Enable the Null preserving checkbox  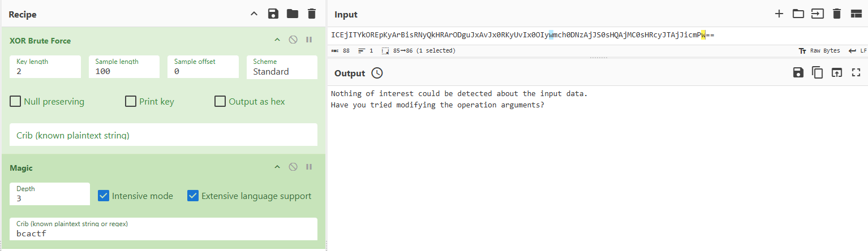tap(16, 102)
